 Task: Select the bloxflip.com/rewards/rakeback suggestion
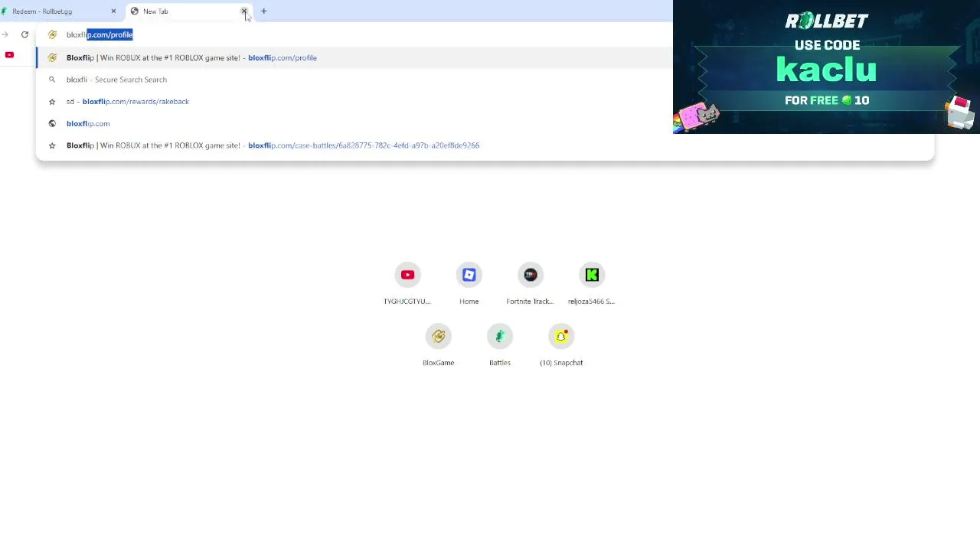485,101
